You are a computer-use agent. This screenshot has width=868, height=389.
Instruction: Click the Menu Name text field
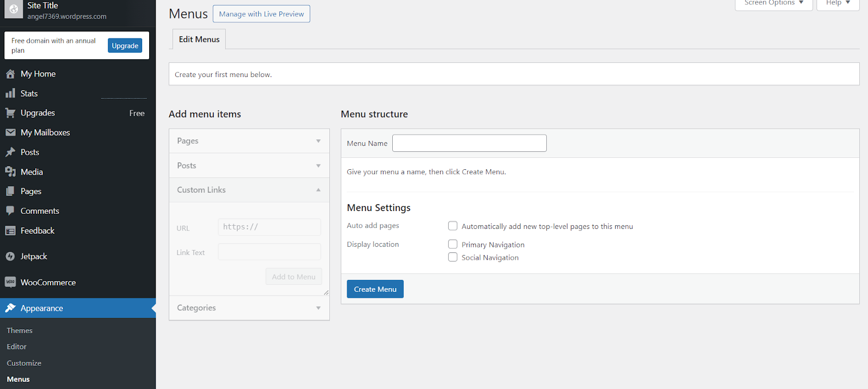[469, 143]
